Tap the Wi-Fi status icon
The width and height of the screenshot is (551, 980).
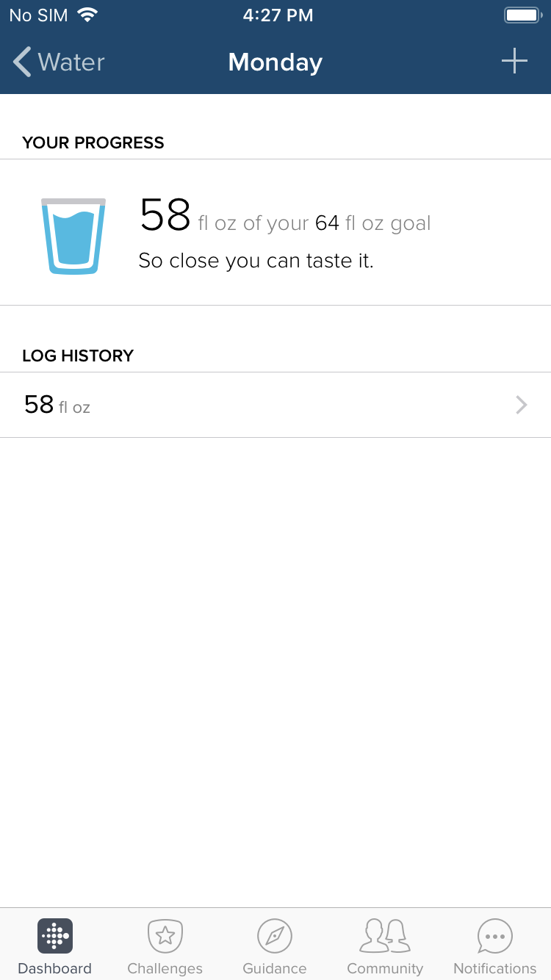88,15
